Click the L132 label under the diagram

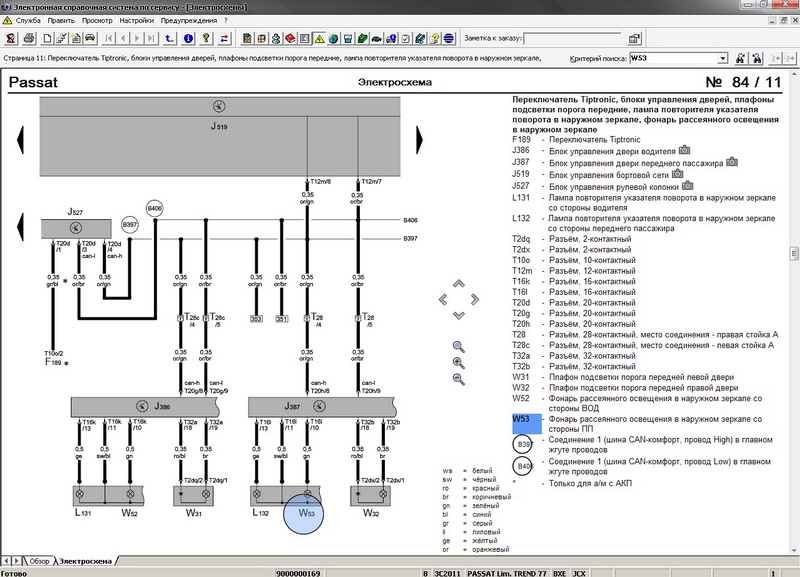pyautogui.click(x=261, y=512)
